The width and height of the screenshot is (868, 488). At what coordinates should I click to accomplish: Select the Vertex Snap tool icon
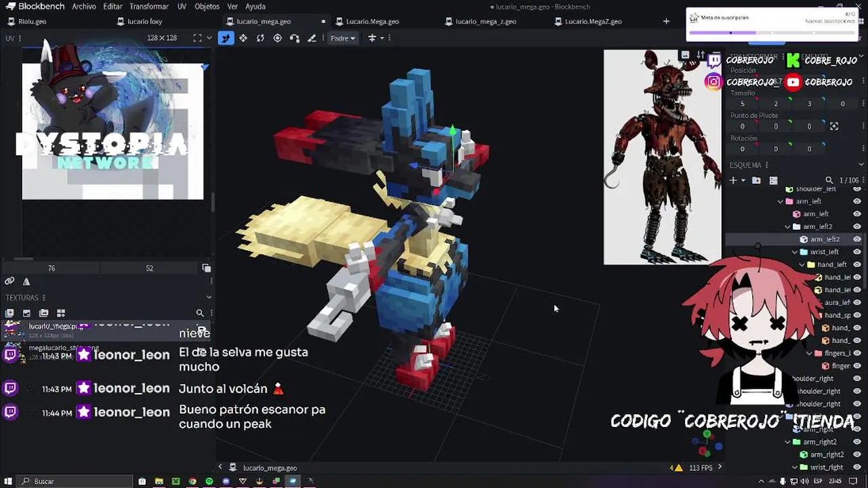pos(295,38)
